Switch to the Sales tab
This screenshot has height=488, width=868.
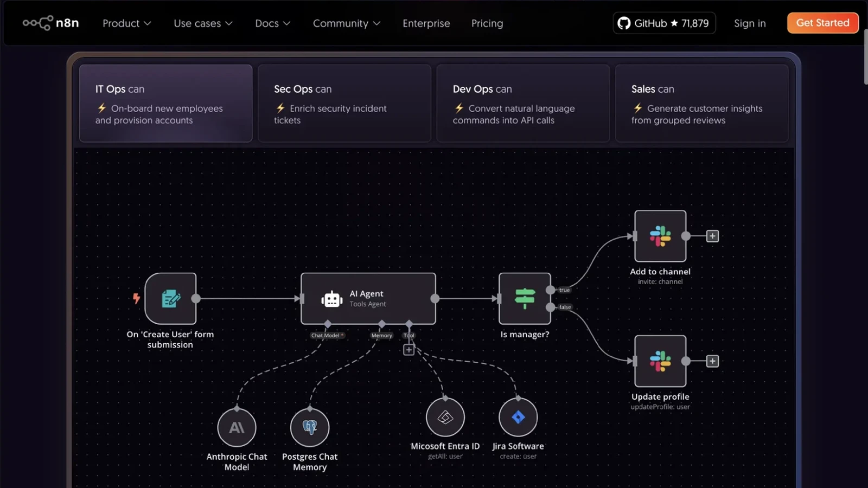701,104
